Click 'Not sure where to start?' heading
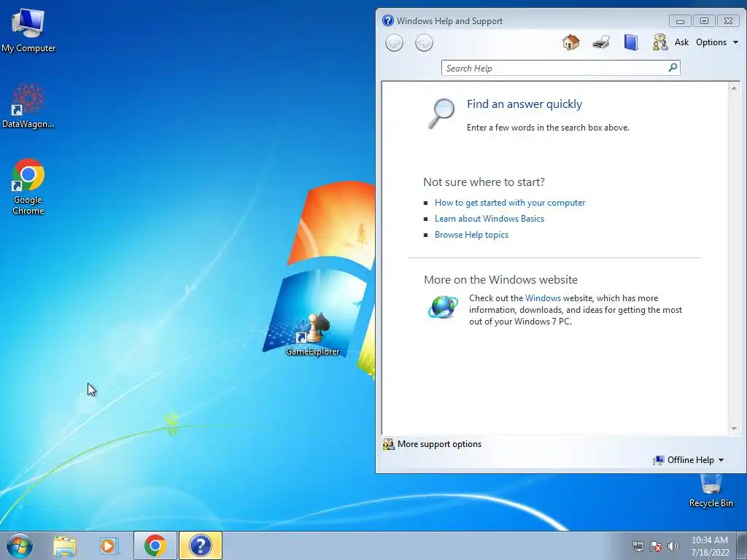Screen dimensions: 747x560 [x=484, y=182]
